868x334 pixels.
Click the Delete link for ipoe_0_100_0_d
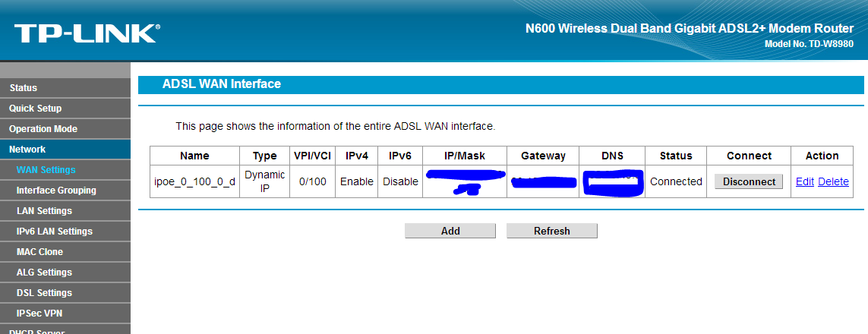(x=833, y=181)
